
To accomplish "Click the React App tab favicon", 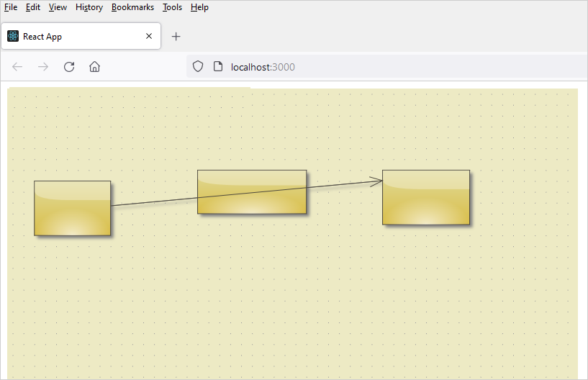I will pos(13,37).
